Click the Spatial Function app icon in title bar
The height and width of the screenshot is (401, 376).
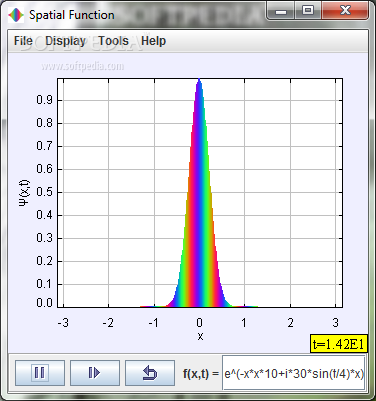(x=16, y=15)
